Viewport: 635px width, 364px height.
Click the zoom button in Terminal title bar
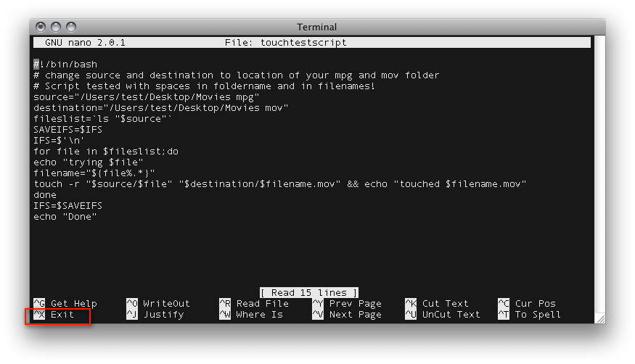pyautogui.click(x=71, y=27)
